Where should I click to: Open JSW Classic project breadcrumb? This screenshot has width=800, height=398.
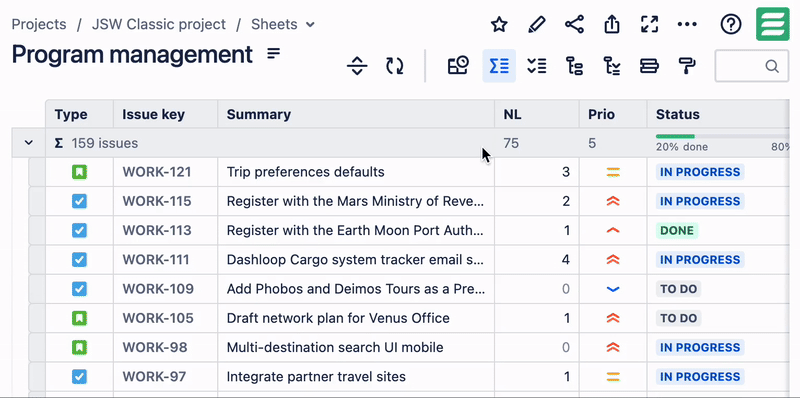159,24
